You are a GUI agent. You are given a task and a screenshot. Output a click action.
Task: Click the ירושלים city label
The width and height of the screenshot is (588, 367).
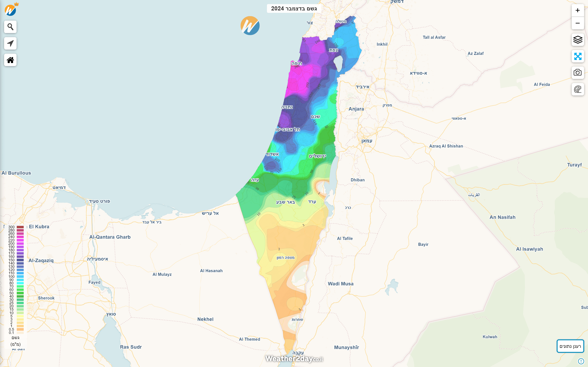pyautogui.click(x=317, y=156)
